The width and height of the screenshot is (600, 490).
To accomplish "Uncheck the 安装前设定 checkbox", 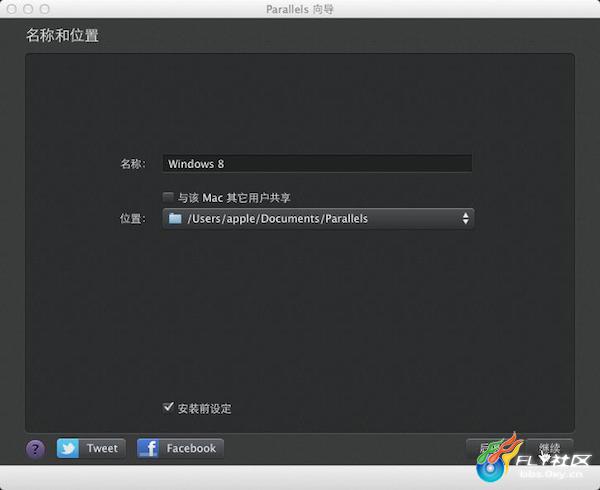I will 168,407.
